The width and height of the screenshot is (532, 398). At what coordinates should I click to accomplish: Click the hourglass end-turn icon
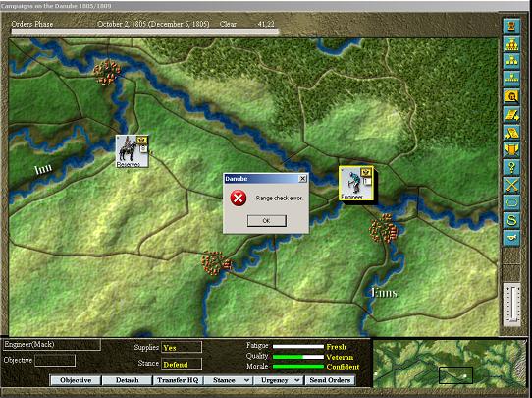pos(511,27)
